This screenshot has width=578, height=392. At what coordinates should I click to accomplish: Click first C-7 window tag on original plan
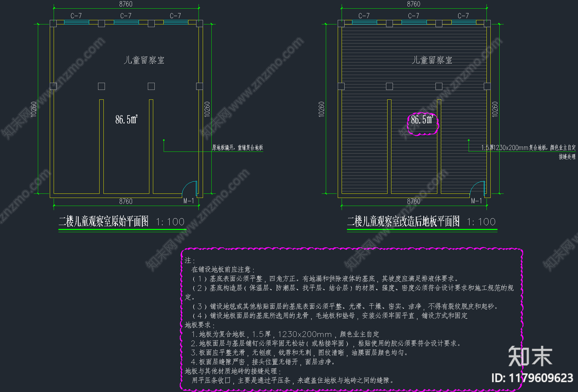click(x=76, y=16)
